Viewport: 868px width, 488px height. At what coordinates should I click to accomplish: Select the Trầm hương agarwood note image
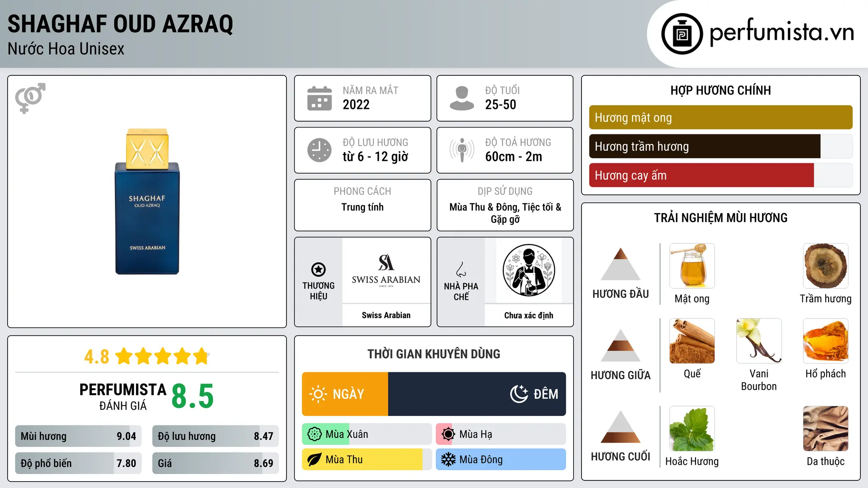point(826,266)
